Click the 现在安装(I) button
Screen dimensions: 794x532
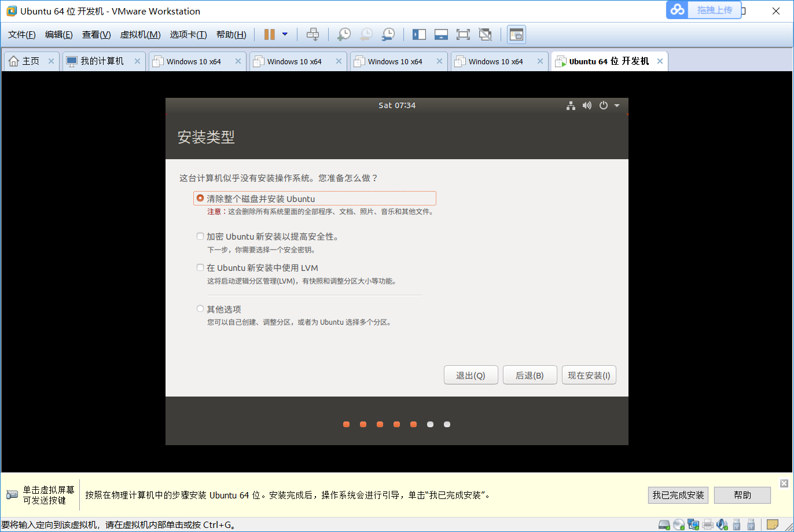[x=589, y=375]
